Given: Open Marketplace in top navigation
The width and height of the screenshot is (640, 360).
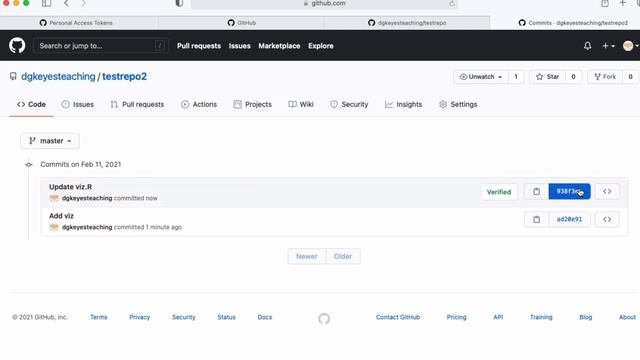Looking at the screenshot, I should pos(279,46).
